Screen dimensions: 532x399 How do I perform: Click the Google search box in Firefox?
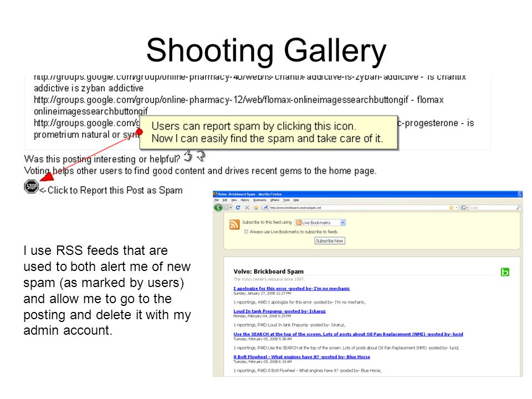(492, 208)
